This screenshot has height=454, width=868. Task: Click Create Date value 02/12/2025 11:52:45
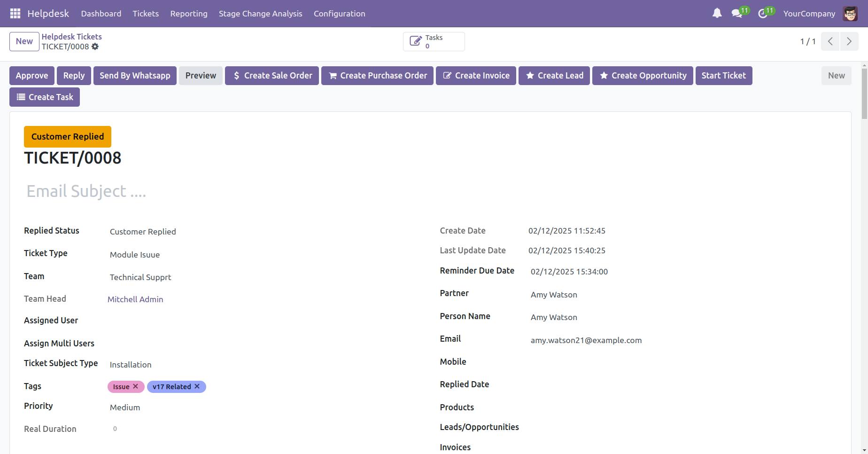coord(567,231)
